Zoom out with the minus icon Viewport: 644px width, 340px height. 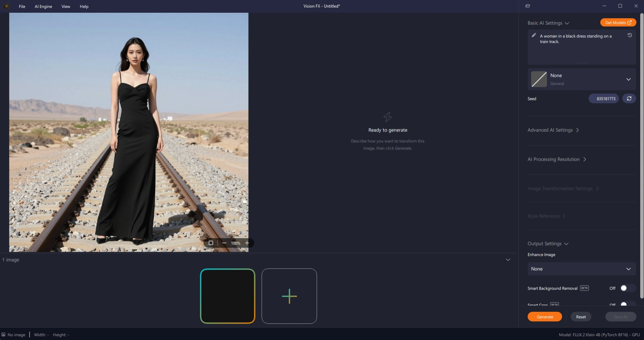click(x=224, y=243)
